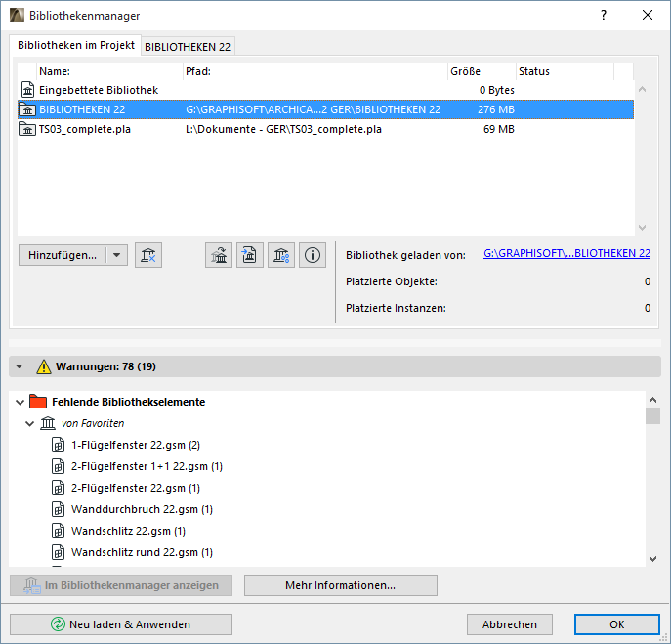Click the warnings list scrollbar down arrow
The height and width of the screenshot is (644, 671).
click(x=653, y=558)
